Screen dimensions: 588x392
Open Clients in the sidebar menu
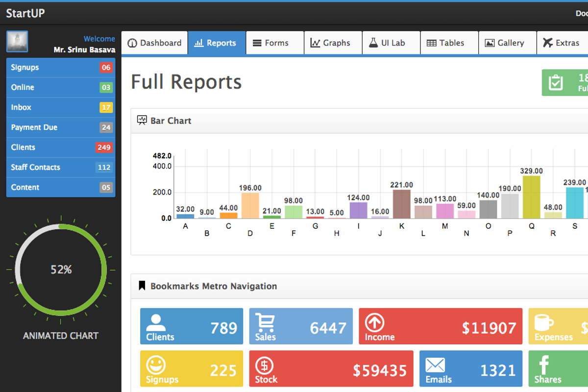(x=61, y=147)
